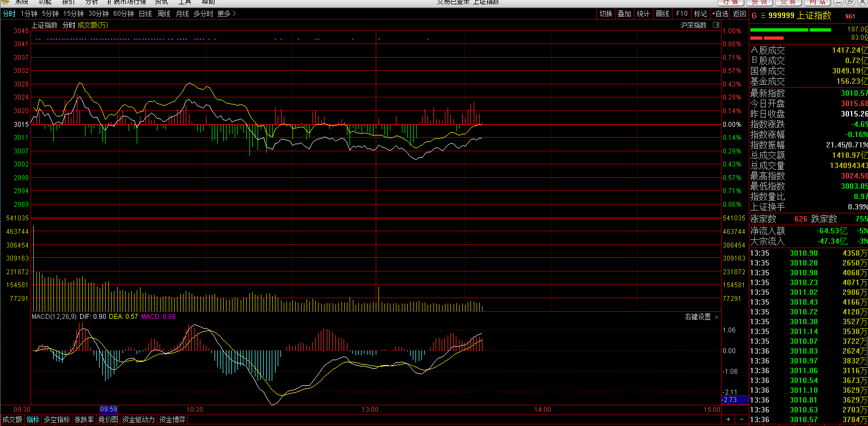Switch to the 月线 monthly chart
The image size is (868, 426).
[x=182, y=14]
